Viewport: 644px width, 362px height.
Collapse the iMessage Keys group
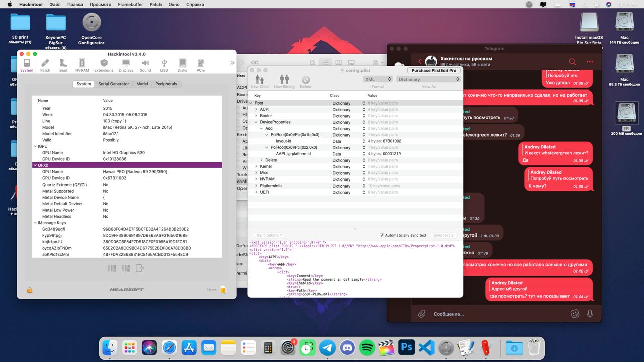[x=35, y=223]
